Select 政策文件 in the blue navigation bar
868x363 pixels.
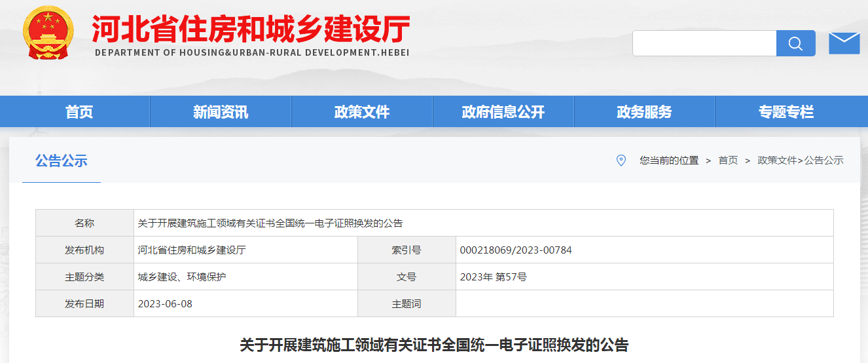coord(362,112)
